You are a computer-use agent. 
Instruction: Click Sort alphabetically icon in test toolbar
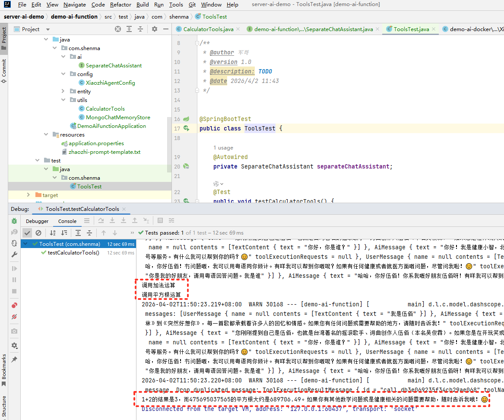click(x=53, y=233)
